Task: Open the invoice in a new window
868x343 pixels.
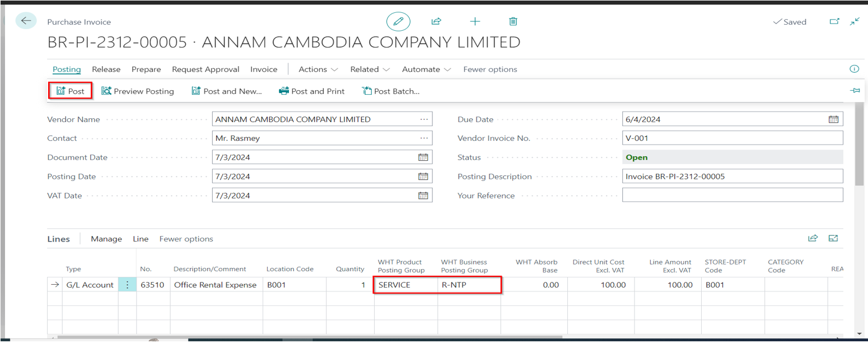Action: click(834, 22)
